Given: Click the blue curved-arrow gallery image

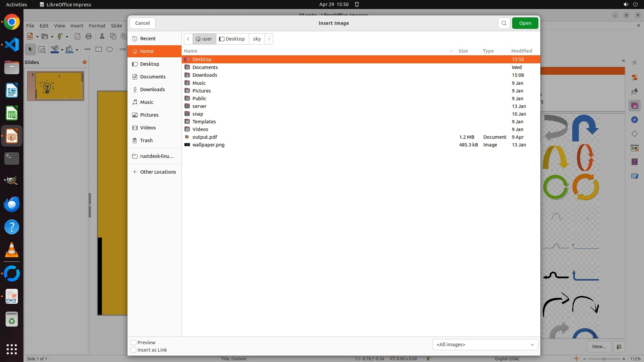Looking at the screenshot, I should (585, 128).
